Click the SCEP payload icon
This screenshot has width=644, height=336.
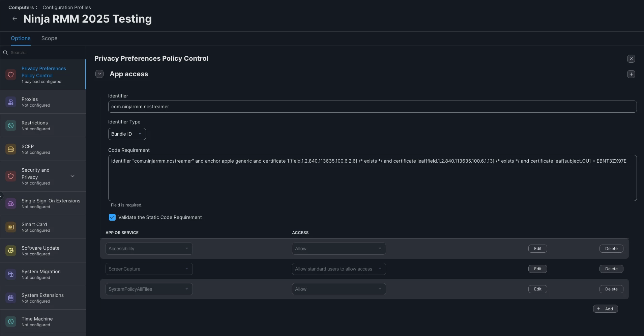tap(11, 149)
